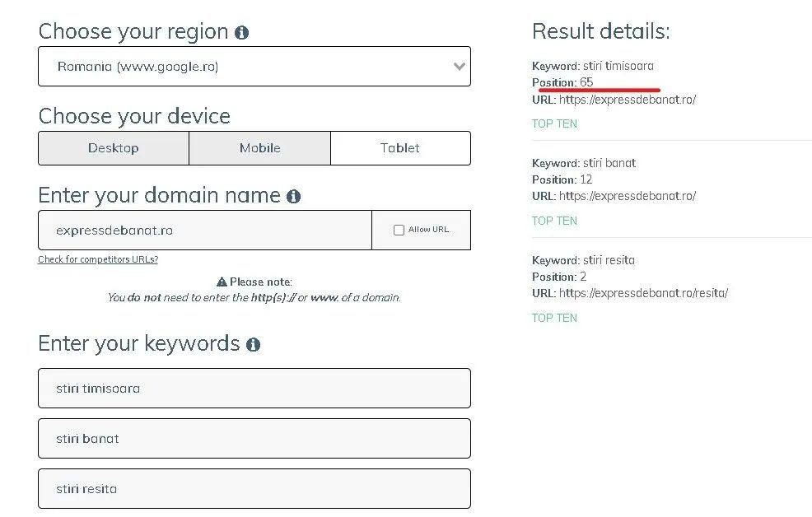Enable the Allow URL checkbox
Image resolution: width=812 pixels, height=517 pixels.
tap(399, 231)
